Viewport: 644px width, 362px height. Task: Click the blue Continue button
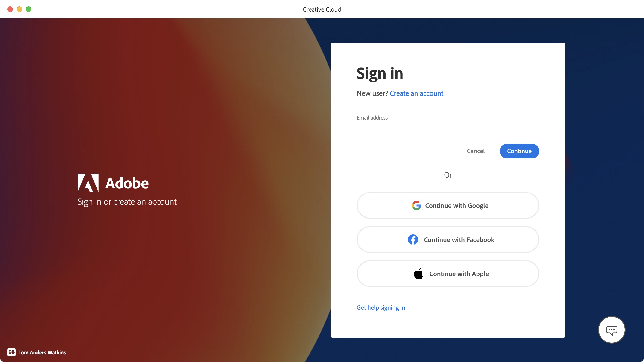click(x=519, y=151)
